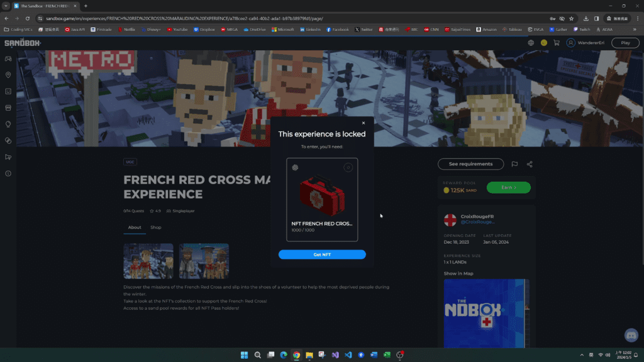
Task: Open the second experience screenshot thumbnail
Action: coord(204,261)
